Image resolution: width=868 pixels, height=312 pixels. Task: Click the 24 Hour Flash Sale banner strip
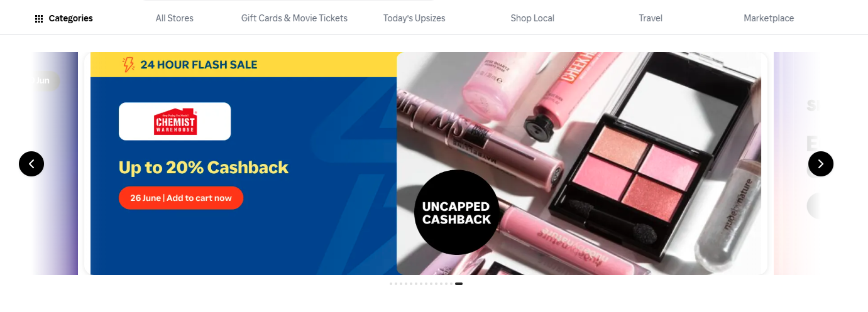click(x=244, y=65)
